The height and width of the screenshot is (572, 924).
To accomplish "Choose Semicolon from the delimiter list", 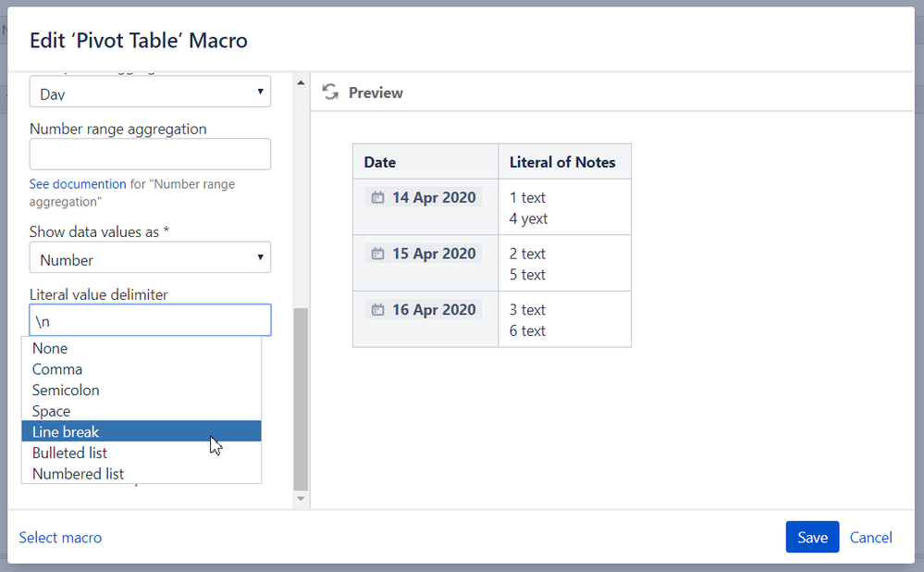I will coord(142,391).
